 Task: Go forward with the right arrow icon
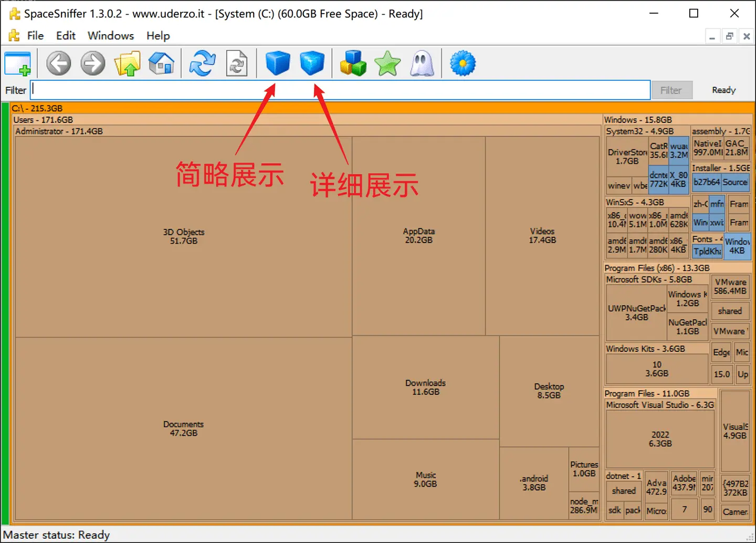pos(93,64)
